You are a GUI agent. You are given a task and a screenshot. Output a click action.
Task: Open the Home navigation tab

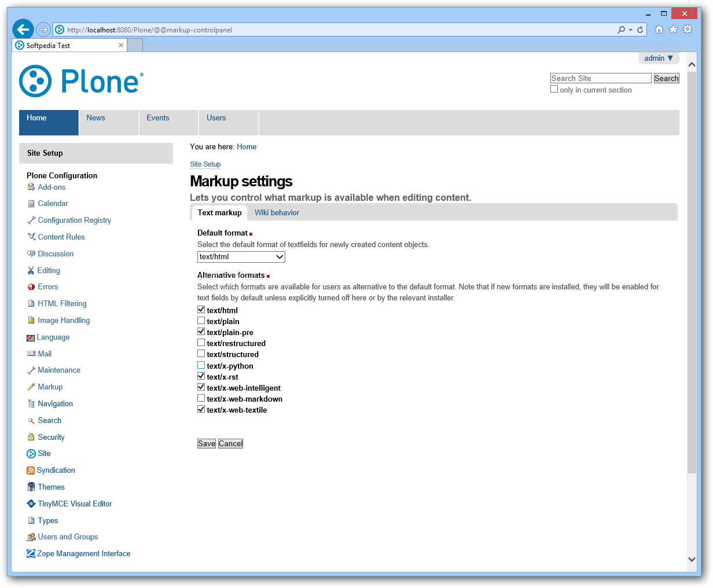coord(49,123)
